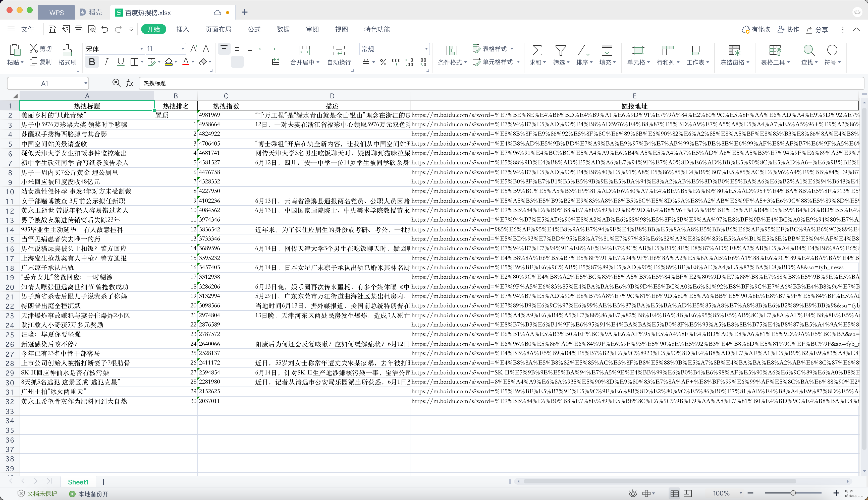The height and width of the screenshot is (500, 868).
Task: Switch to page layout view in status bar
Action: pyautogui.click(x=688, y=493)
